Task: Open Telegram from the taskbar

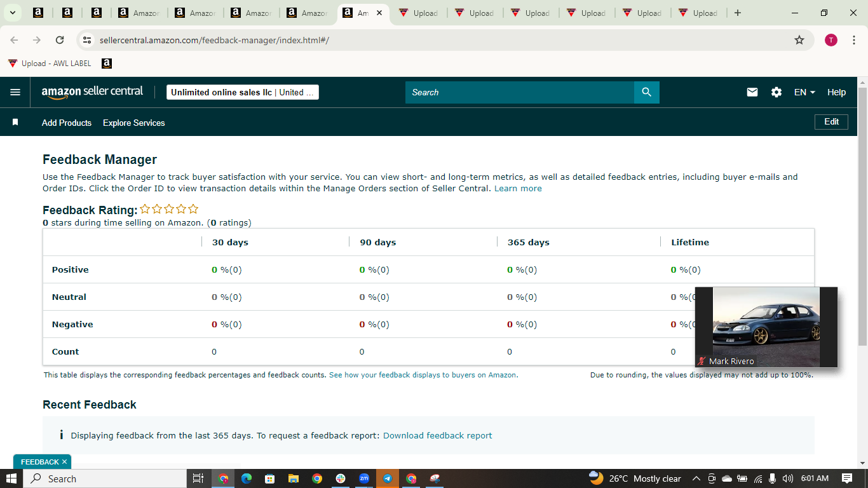Action: coord(388,478)
